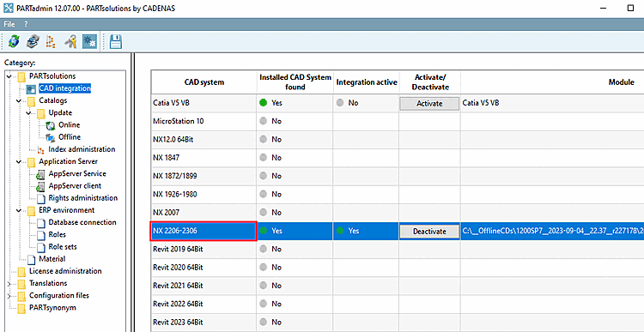Image resolution: width=644 pixels, height=332 pixels.
Task: Collapse the PARTsolutions root tree node
Action: 9,76
